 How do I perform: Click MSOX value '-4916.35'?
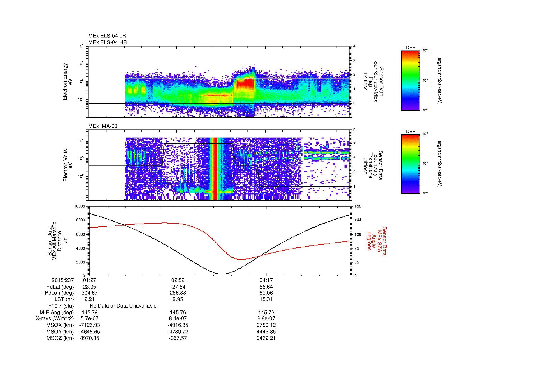178,325
